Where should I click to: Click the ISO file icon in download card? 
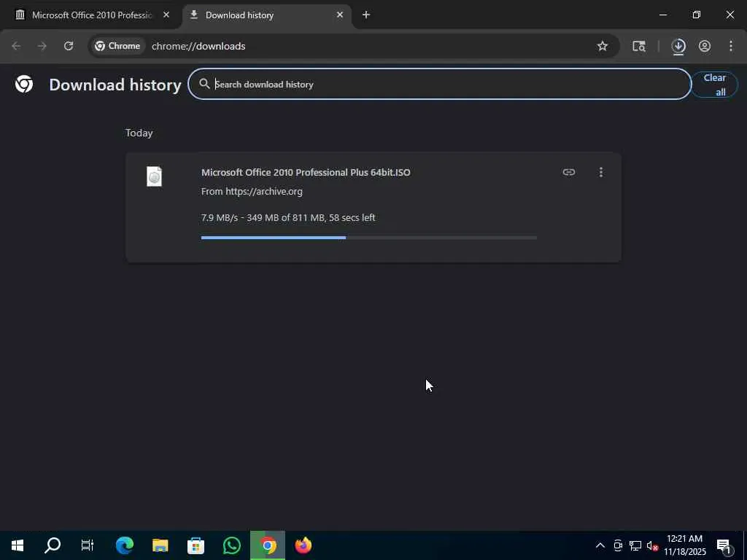point(155,176)
